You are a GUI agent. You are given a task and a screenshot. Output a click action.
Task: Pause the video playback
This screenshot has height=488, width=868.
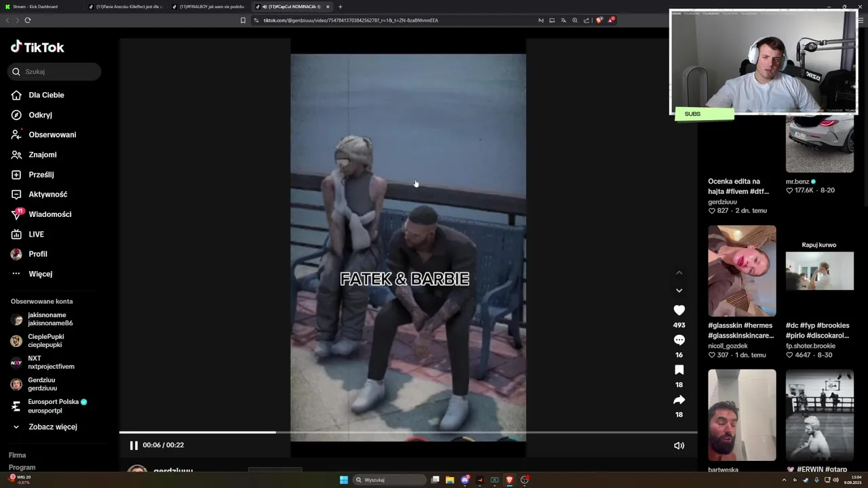(134, 445)
